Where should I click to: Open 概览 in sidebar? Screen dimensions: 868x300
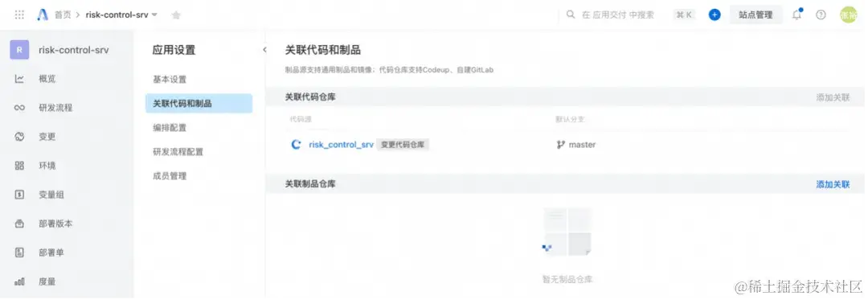tap(47, 79)
